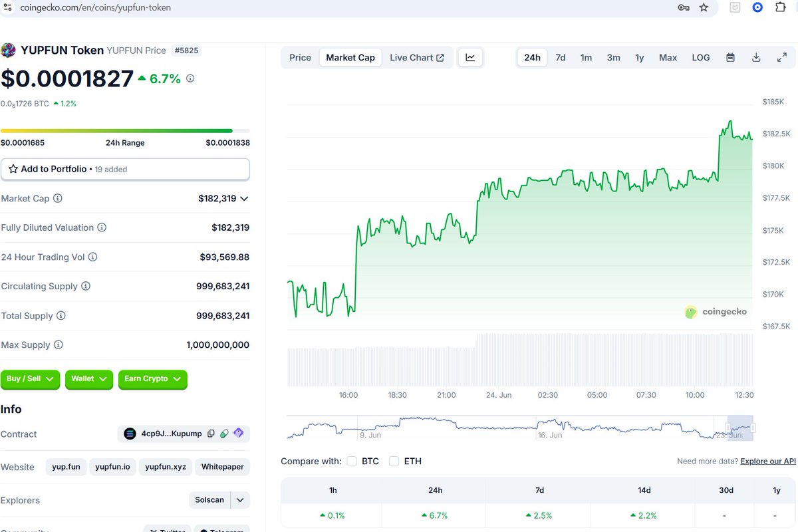Screen dimensions: 798x532
Task: Click the Max Supply info icon
Action: [59, 345]
